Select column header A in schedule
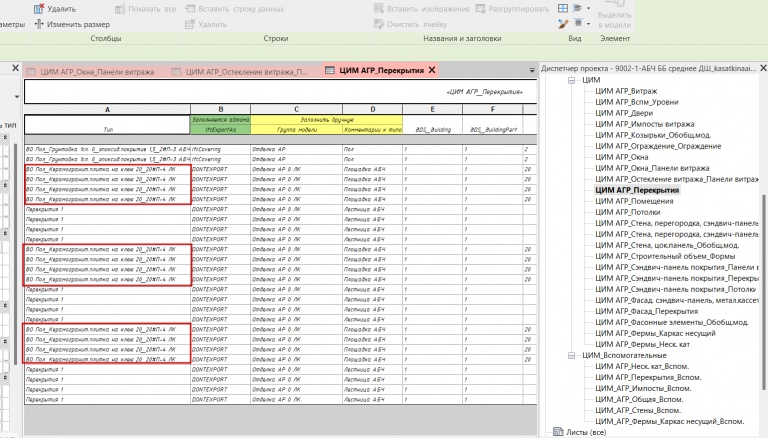The height and width of the screenshot is (438, 768). (x=107, y=109)
